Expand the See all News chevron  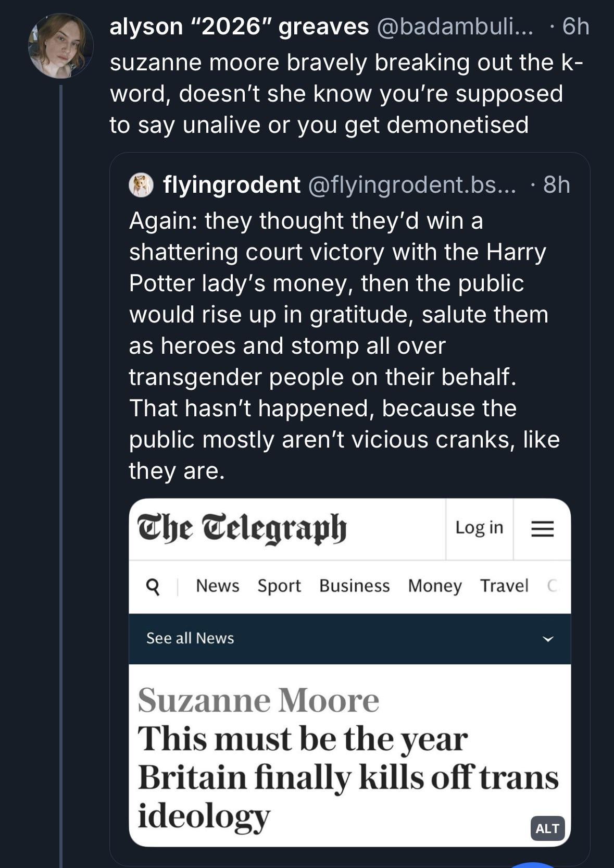[547, 639]
